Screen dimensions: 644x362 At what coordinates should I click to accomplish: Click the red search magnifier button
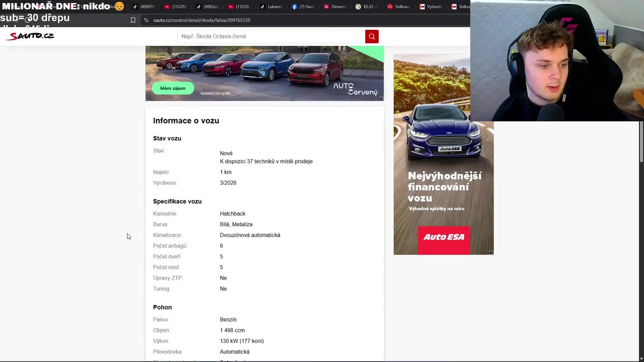click(x=372, y=36)
